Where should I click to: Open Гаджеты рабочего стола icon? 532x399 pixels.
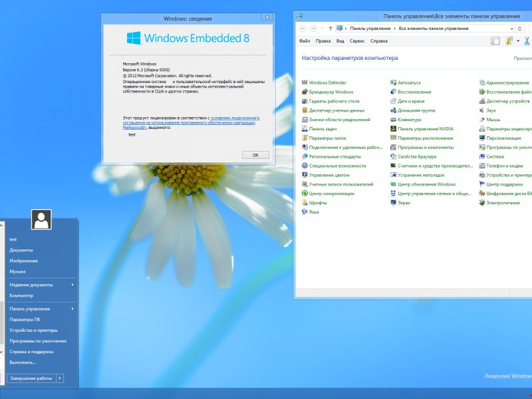[305, 101]
